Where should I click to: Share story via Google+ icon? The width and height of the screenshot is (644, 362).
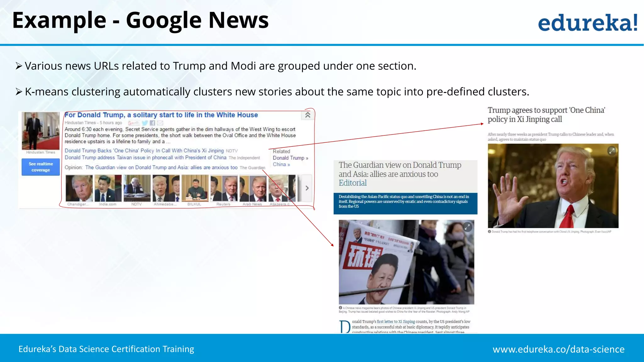point(134,123)
